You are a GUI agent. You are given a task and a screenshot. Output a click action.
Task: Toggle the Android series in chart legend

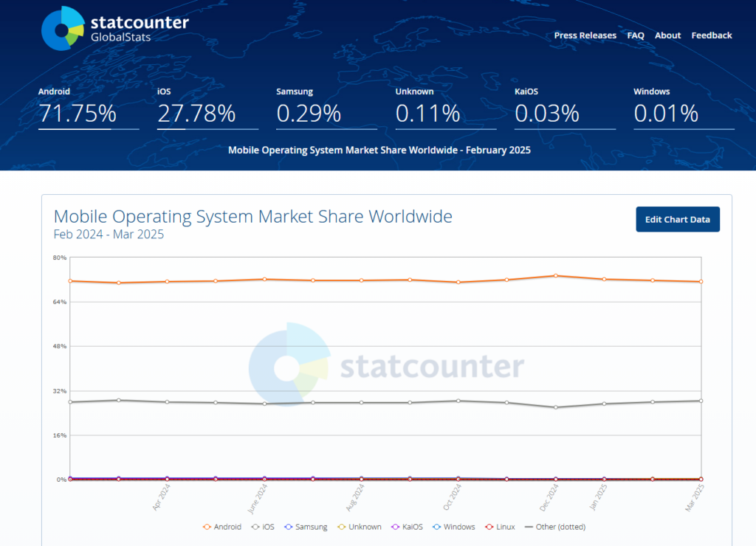click(221, 527)
